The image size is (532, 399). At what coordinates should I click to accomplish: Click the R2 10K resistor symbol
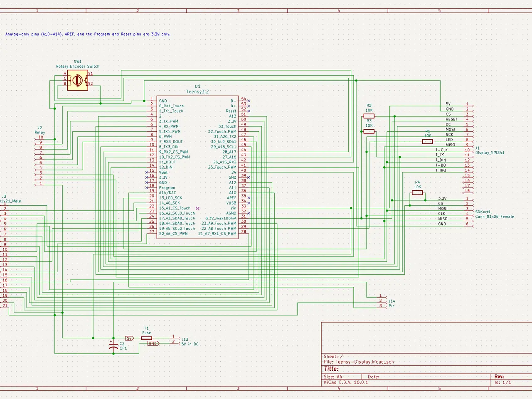tap(369, 116)
